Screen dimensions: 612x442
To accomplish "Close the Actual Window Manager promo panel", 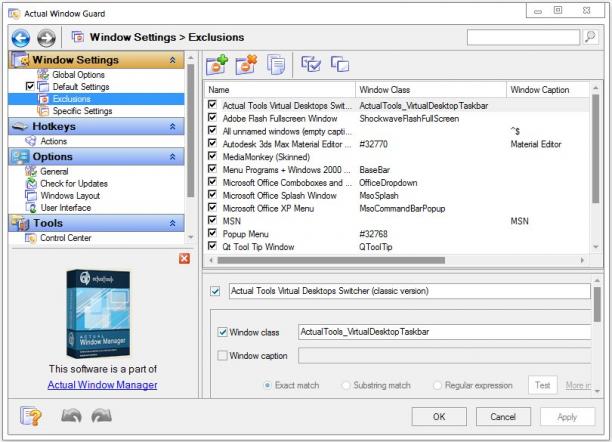I will (185, 258).
